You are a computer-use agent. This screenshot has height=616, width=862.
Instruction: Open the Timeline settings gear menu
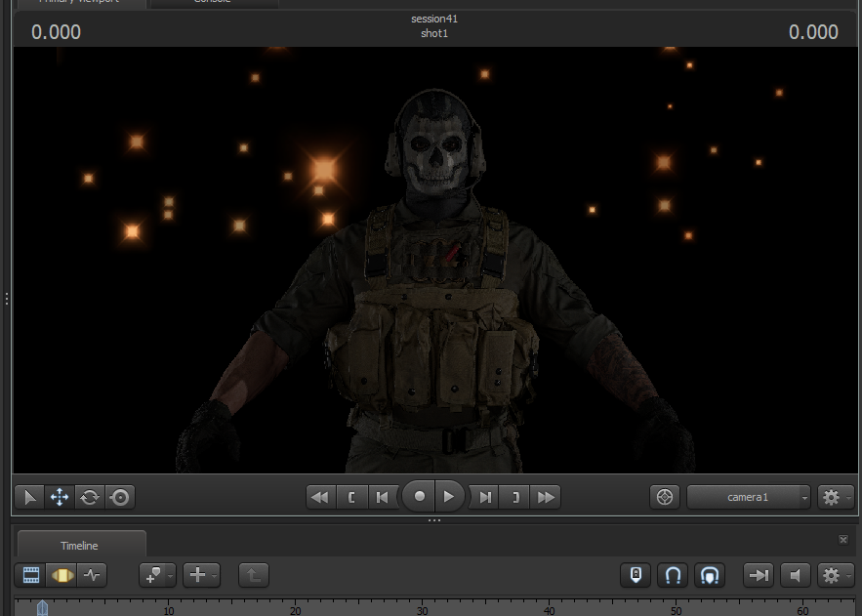click(835, 575)
